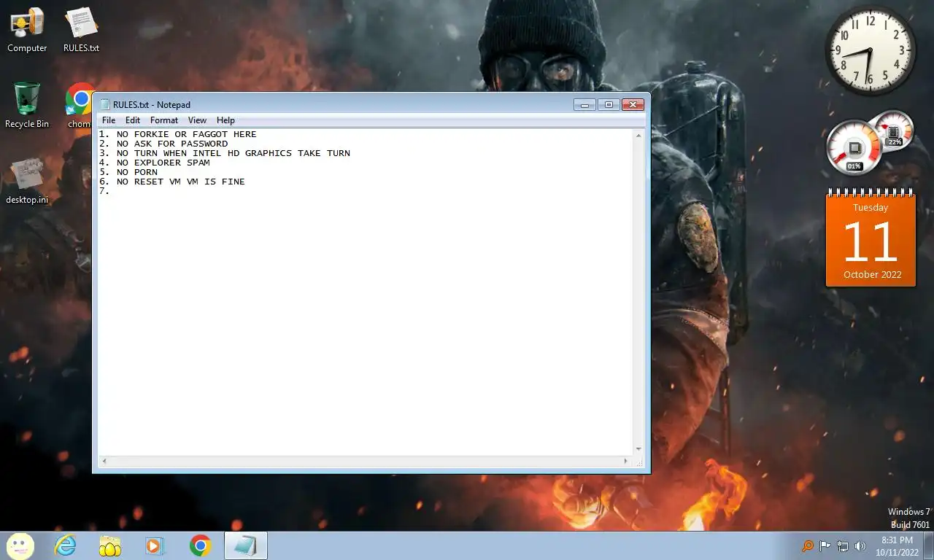The width and height of the screenshot is (934, 560).
Task: Open the View menu in Notepad
Action: (x=197, y=120)
